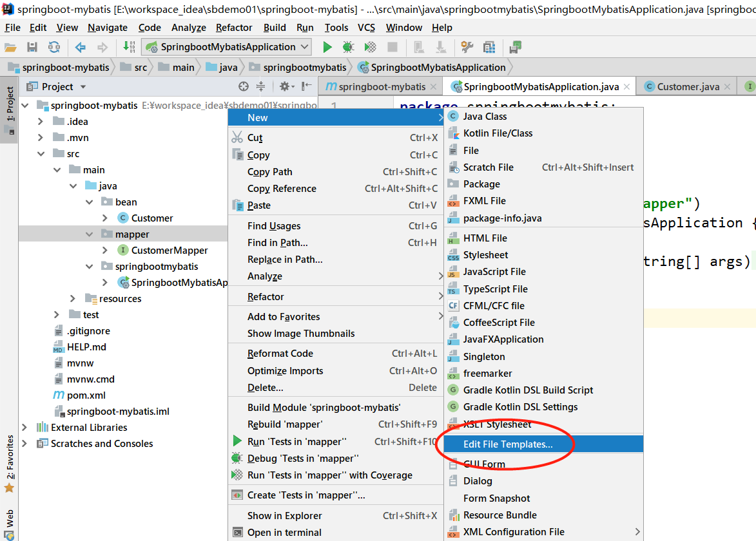Open Project Structure from the toolbar

(489, 47)
